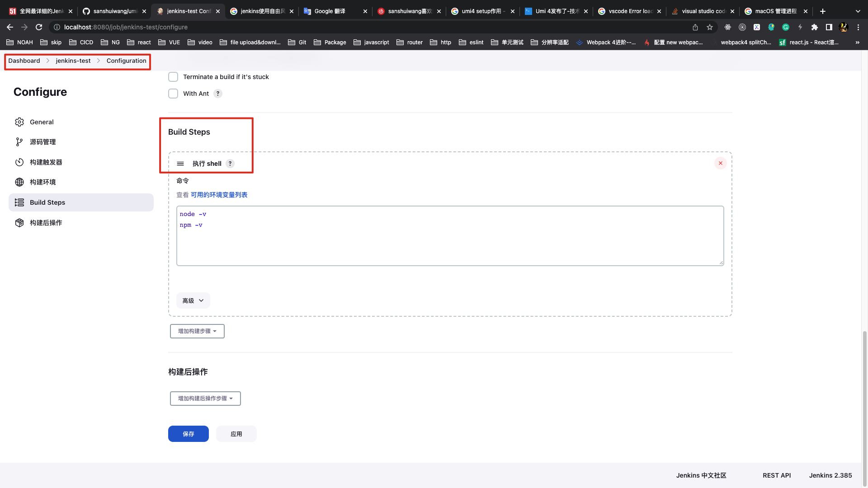Viewport: 868px width, 488px height.
Task: Click the 构建环境 globe icon
Action: [x=19, y=182]
